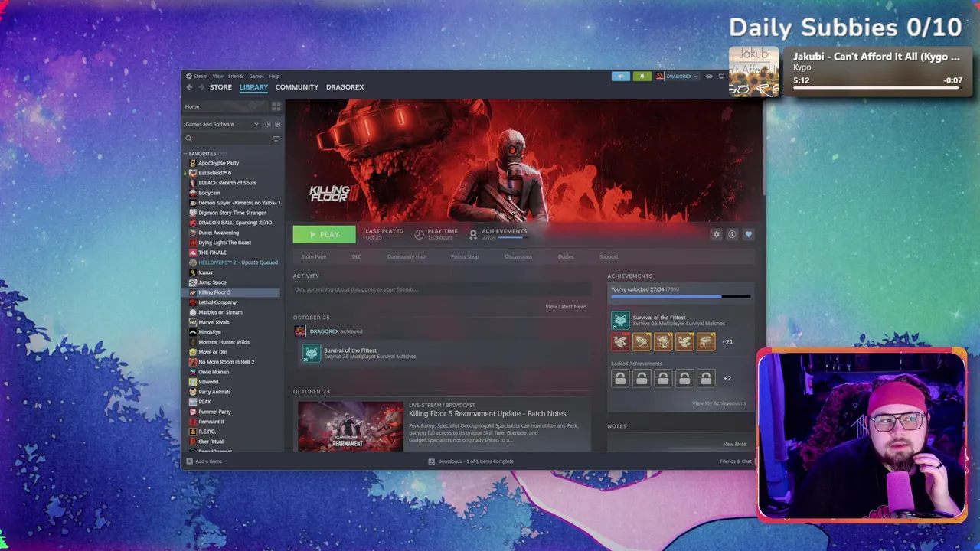Image resolution: width=980 pixels, height=551 pixels.
Task: Click the Steam logo menu
Action: pyautogui.click(x=197, y=76)
